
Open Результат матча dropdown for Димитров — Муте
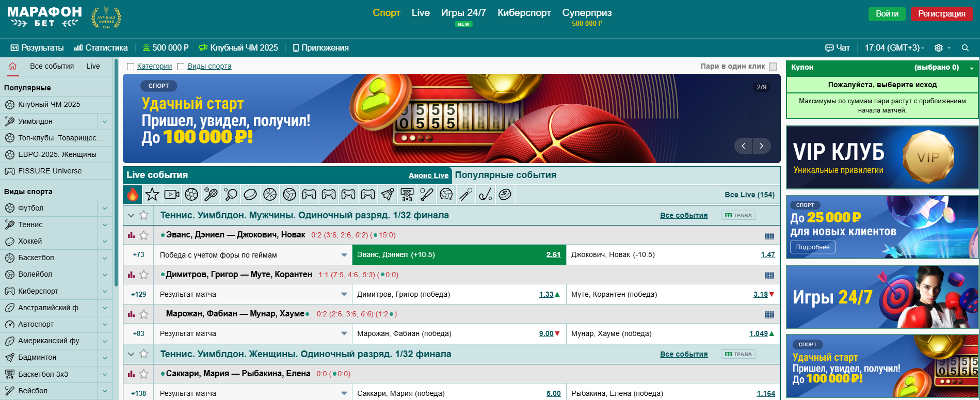tap(253, 294)
